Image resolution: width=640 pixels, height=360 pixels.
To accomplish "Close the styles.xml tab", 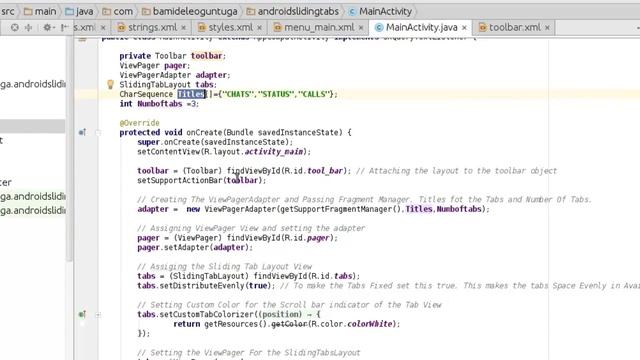I will pos(259,27).
